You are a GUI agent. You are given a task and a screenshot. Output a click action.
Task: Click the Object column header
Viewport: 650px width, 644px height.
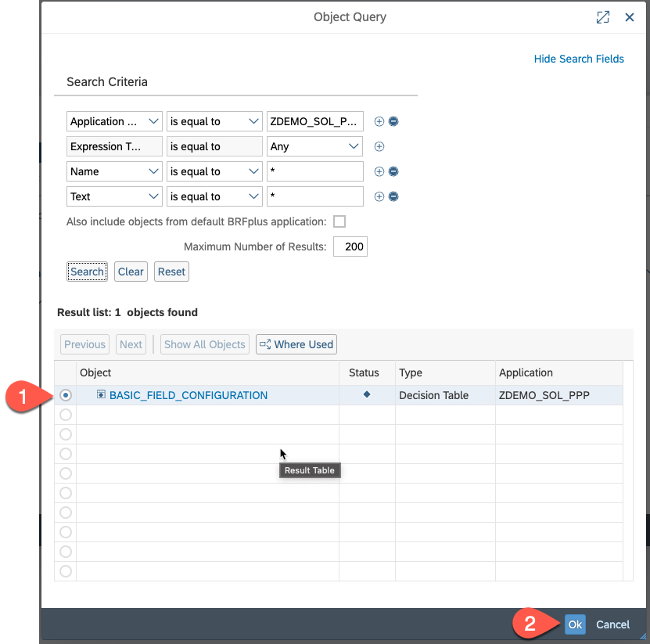point(208,372)
